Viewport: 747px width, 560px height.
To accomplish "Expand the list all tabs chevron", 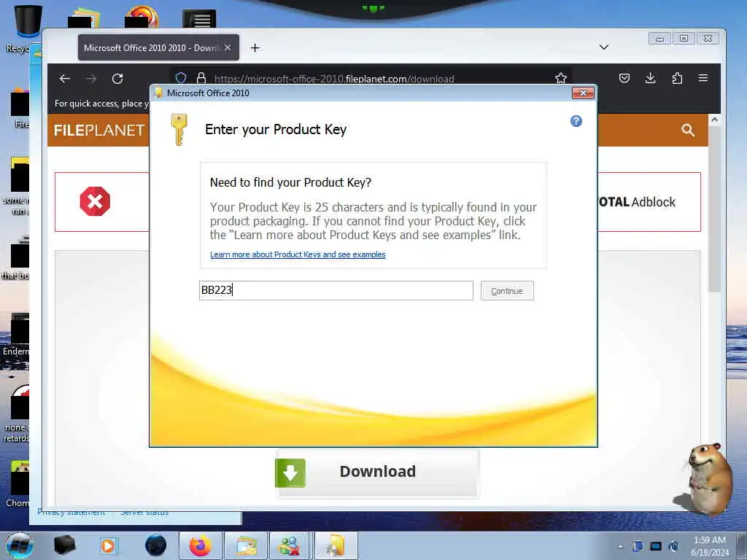I will 603,47.
